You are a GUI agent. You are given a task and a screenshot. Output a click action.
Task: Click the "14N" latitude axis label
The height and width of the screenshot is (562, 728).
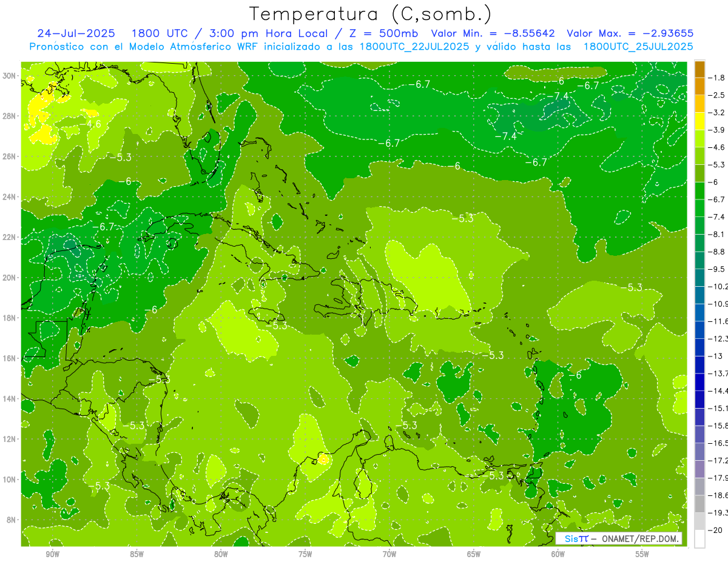coord(9,398)
